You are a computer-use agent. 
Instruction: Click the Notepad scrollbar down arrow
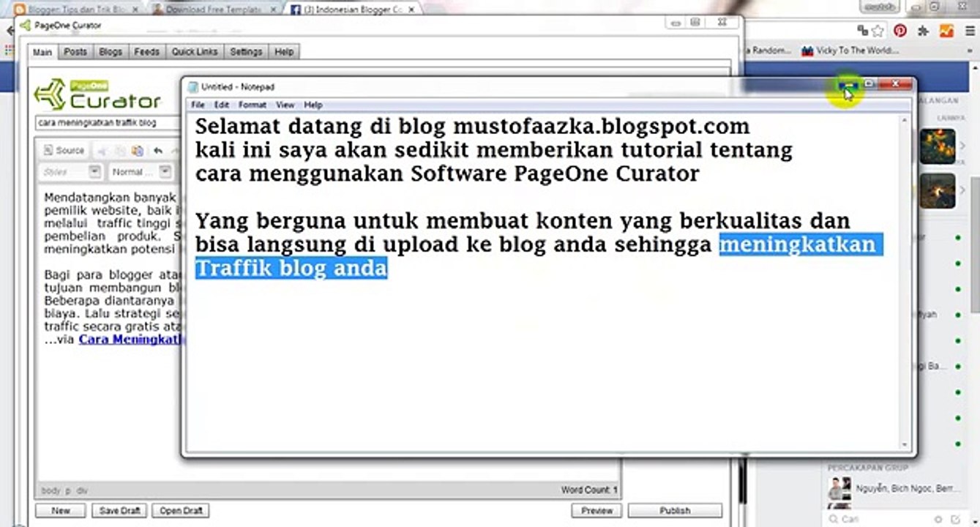tap(905, 444)
